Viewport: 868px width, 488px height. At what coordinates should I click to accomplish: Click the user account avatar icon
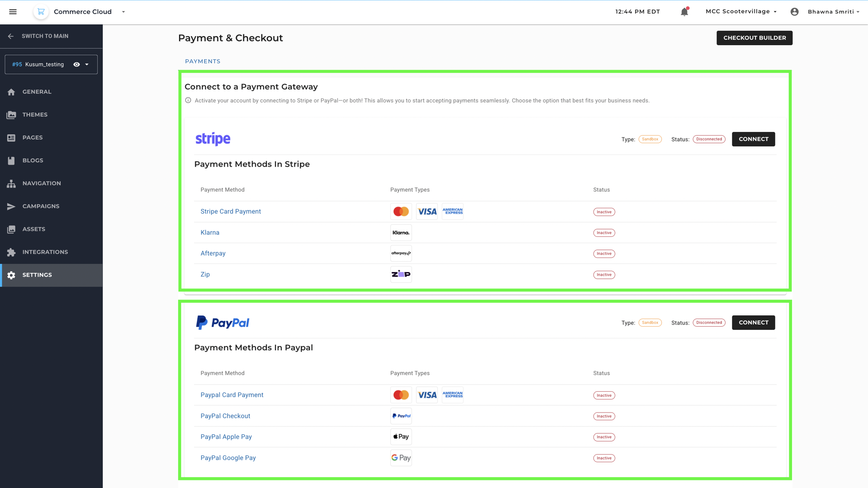click(x=794, y=12)
